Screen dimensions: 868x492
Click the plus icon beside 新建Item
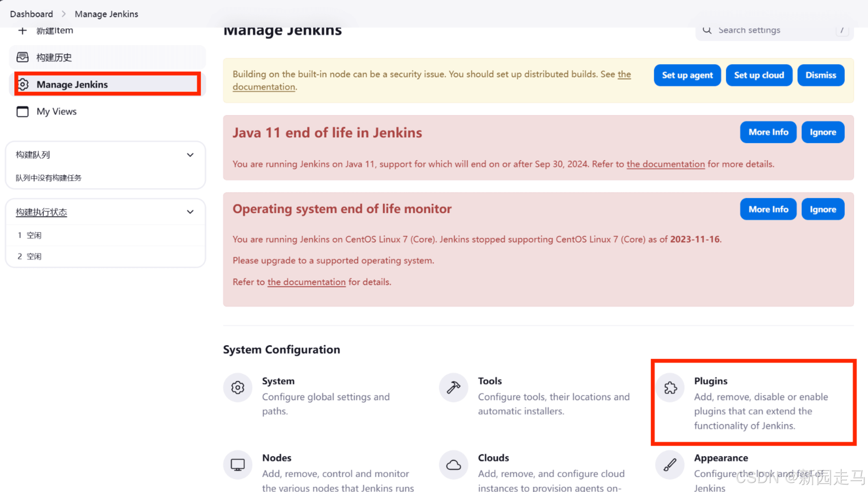pos(23,30)
